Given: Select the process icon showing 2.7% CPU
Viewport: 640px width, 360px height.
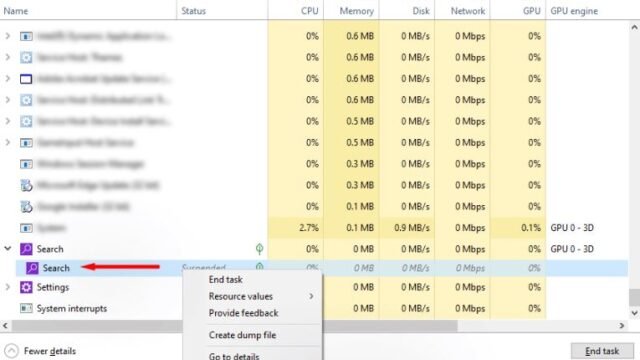Looking at the screenshot, I should tap(26, 227).
